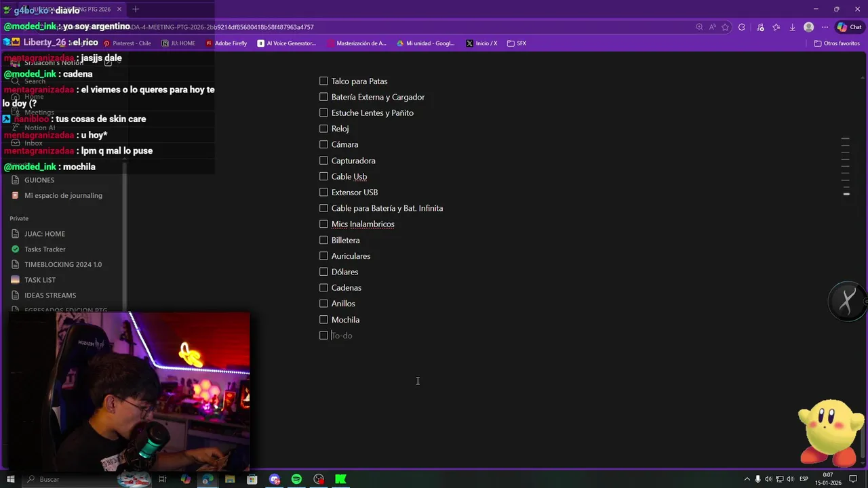This screenshot has width=868, height=488.
Task: Toggle the Cable Usb checkbox
Action: click(323, 176)
